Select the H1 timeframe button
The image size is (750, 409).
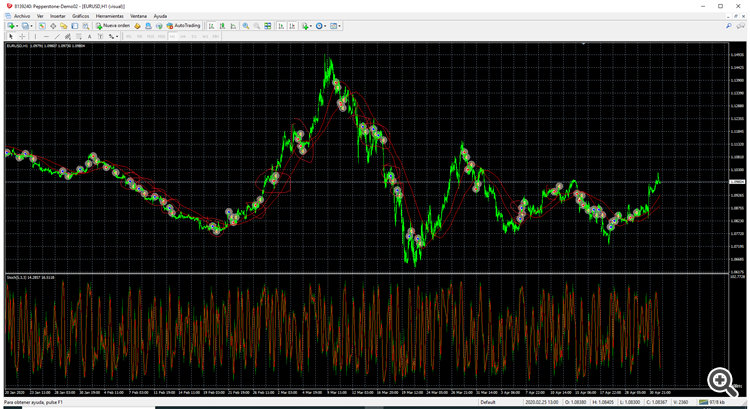[173, 36]
